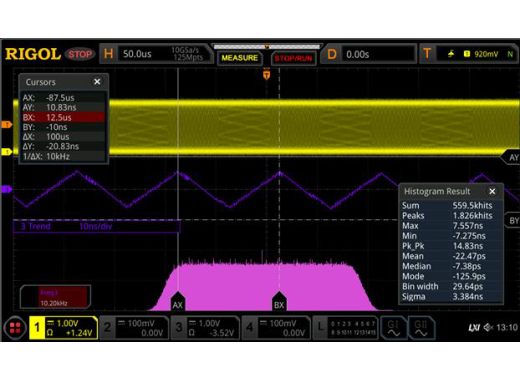
Task: Click the 1/ΔX 10kHz readout
Action: 63,156
